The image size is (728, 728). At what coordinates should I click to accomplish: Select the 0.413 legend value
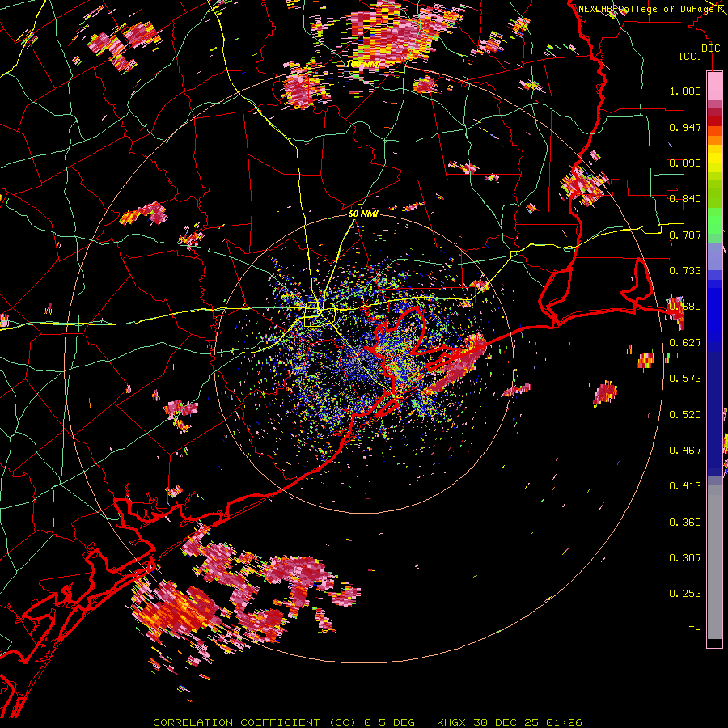point(685,486)
